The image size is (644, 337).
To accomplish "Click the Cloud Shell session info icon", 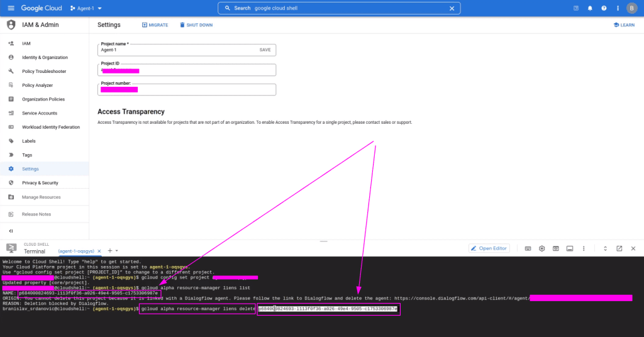I will pyautogui.click(x=570, y=249).
